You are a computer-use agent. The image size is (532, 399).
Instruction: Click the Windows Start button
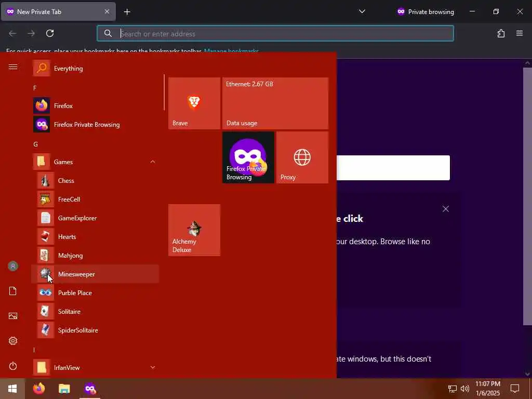[x=12, y=389]
